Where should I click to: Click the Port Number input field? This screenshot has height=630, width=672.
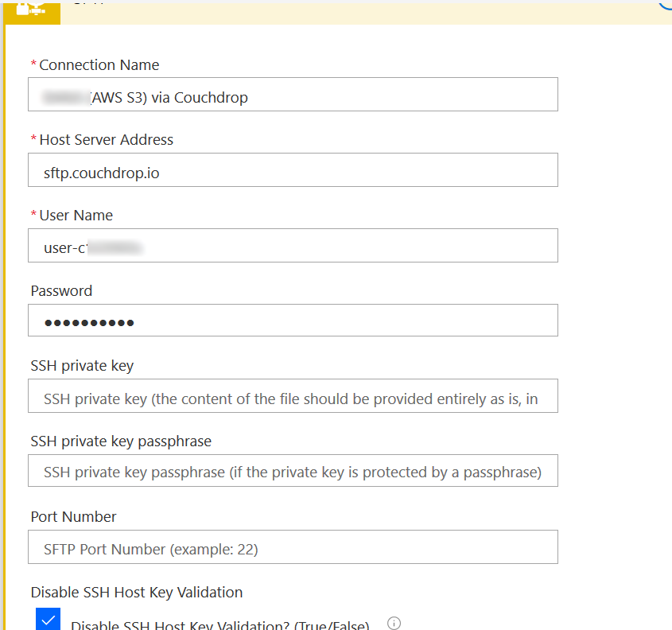pos(293,546)
